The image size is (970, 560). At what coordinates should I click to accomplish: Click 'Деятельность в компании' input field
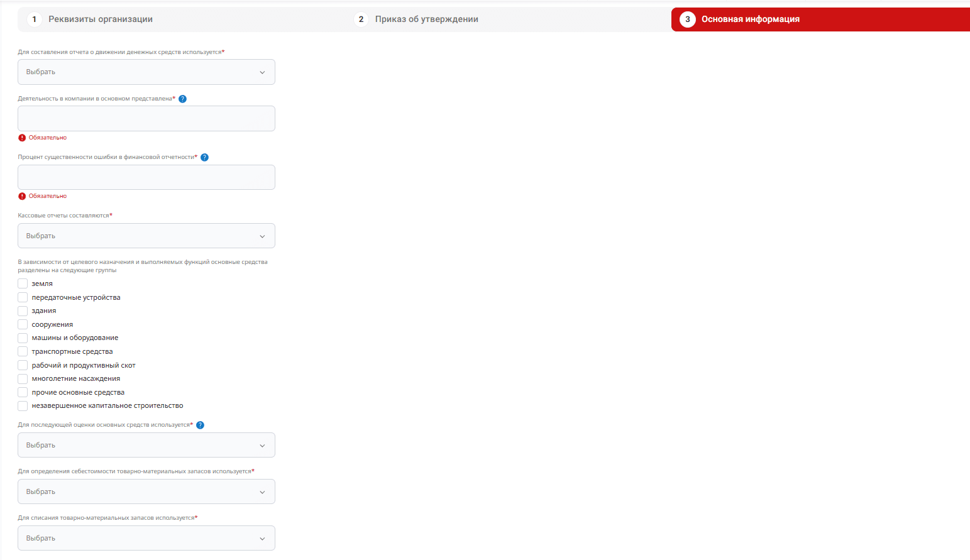click(146, 119)
